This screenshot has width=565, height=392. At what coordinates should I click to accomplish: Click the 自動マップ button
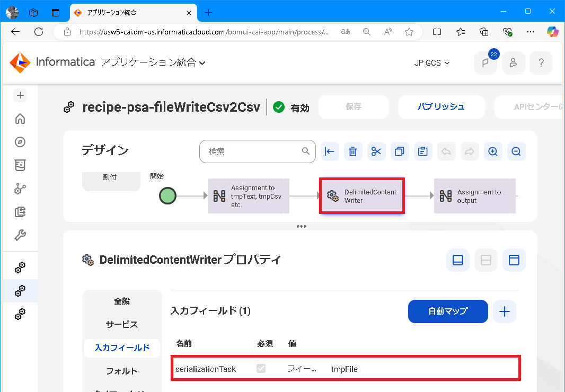(x=448, y=311)
